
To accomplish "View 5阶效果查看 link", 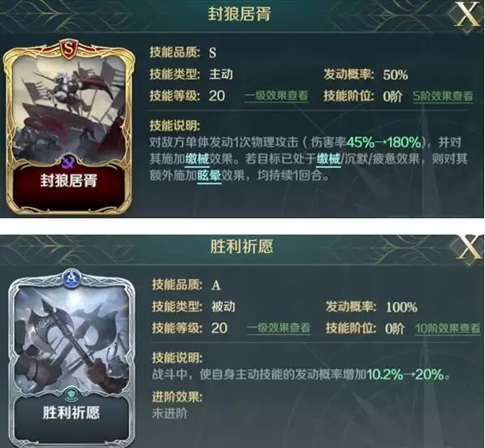I will [444, 96].
